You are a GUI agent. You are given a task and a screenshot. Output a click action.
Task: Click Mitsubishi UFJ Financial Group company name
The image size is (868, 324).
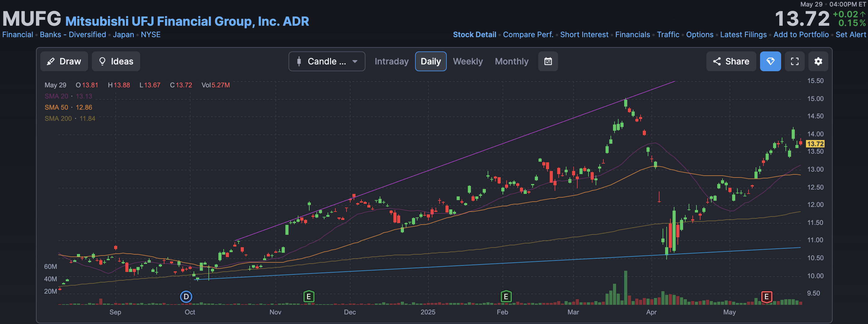[187, 21]
